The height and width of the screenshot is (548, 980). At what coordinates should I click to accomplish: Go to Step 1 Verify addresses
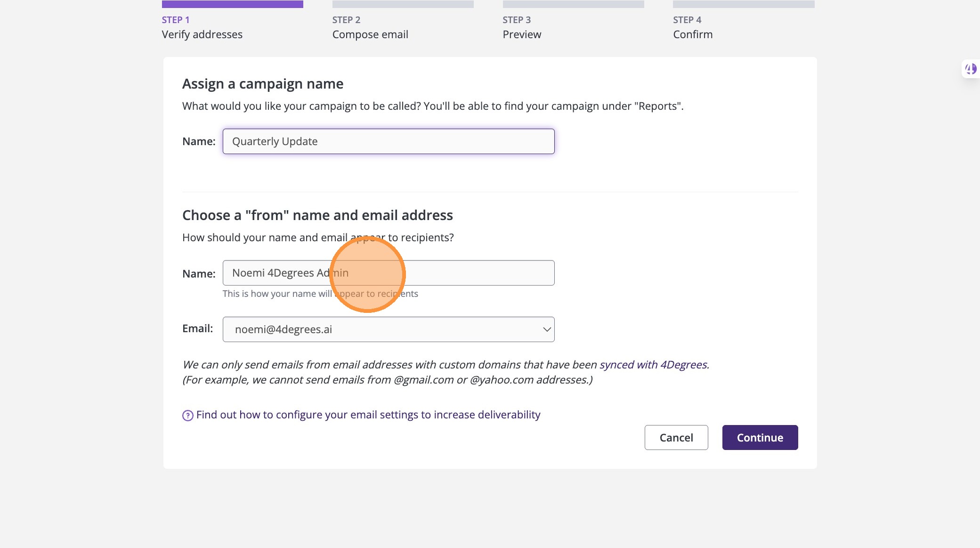click(202, 34)
